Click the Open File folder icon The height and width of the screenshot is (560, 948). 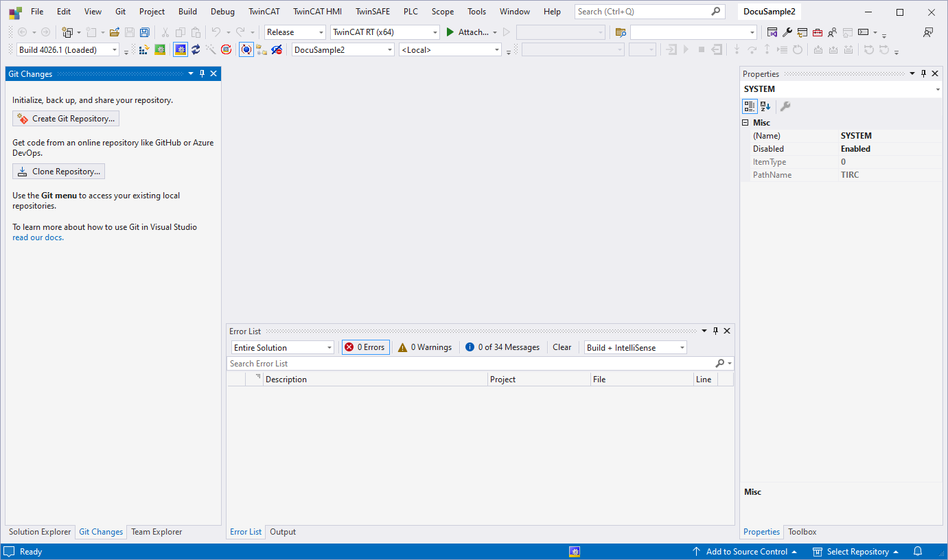click(x=115, y=32)
